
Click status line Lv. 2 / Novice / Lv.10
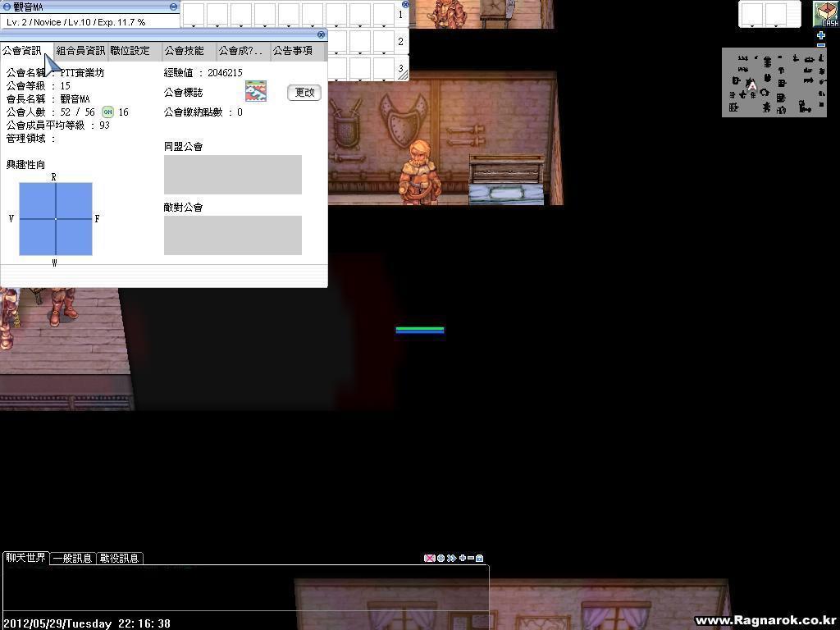pos(76,22)
